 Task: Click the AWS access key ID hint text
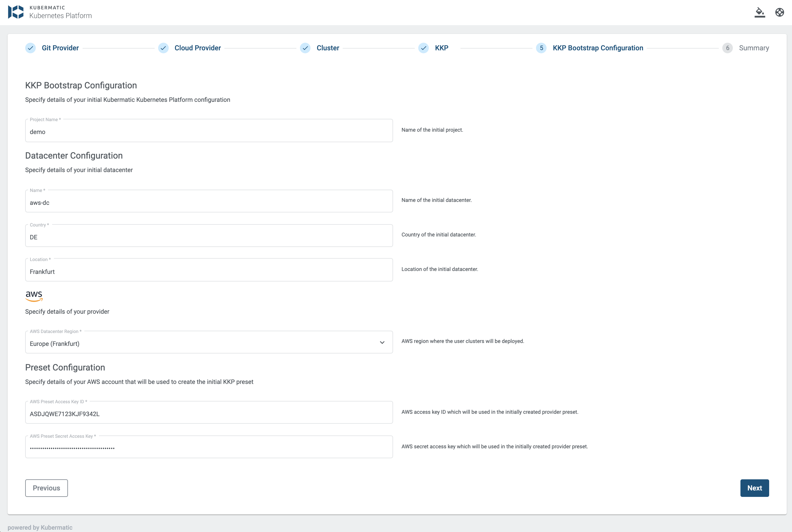(x=490, y=412)
